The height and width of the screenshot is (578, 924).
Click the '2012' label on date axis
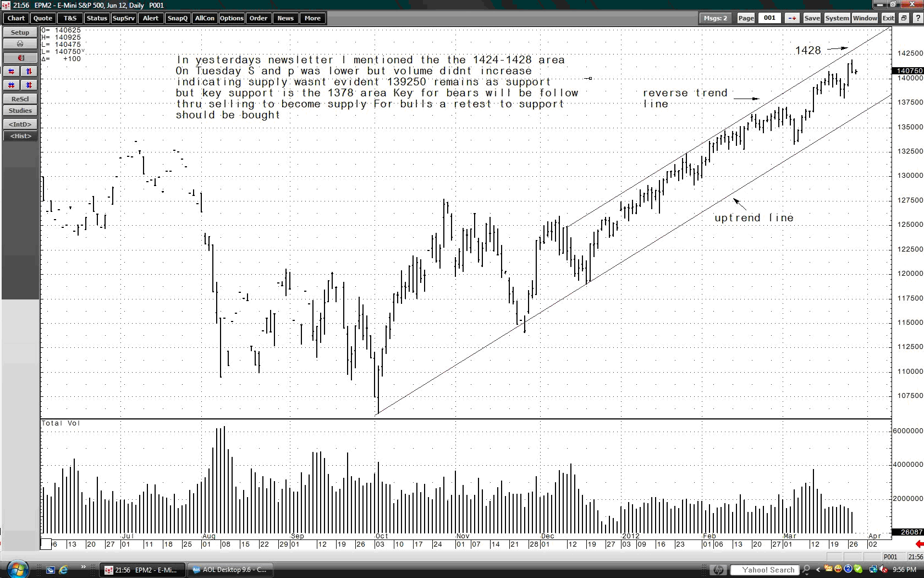(631, 536)
